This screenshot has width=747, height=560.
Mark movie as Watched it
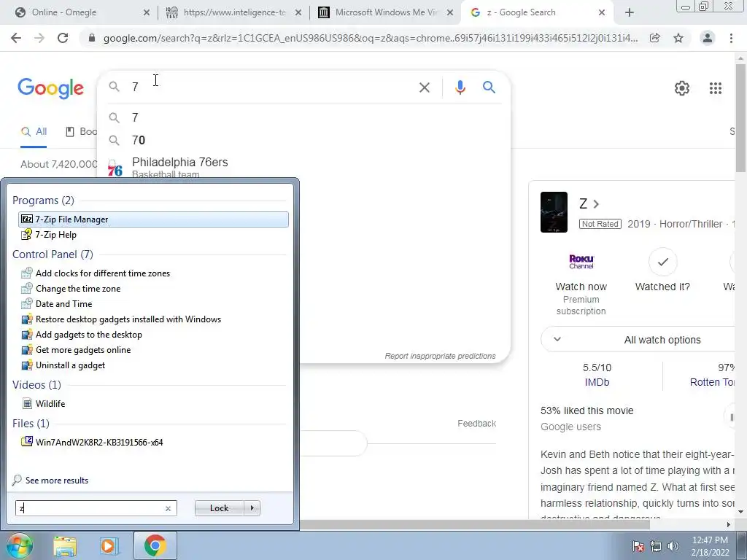662,270
